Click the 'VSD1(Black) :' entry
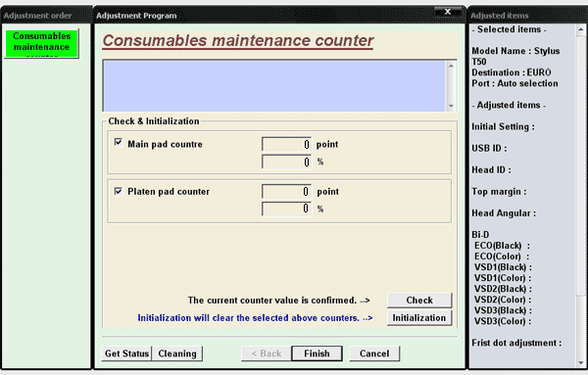The width and height of the screenshot is (588, 375). click(x=503, y=267)
